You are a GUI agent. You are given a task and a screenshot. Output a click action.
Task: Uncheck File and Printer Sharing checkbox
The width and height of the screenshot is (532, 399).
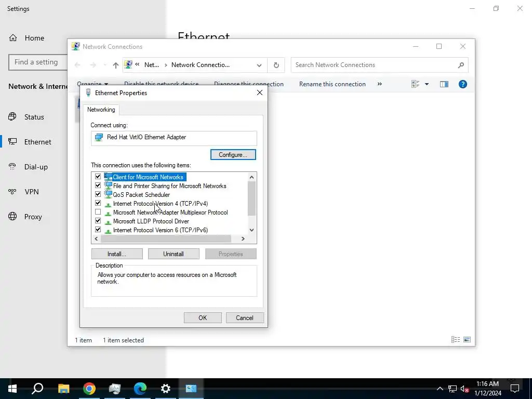(x=98, y=185)
